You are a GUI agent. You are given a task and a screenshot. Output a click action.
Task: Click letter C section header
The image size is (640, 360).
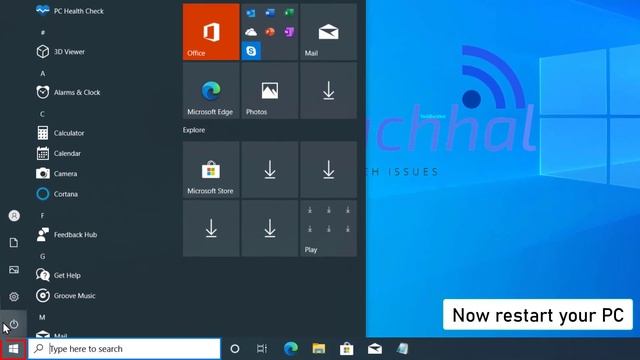(x=42, y=114)
